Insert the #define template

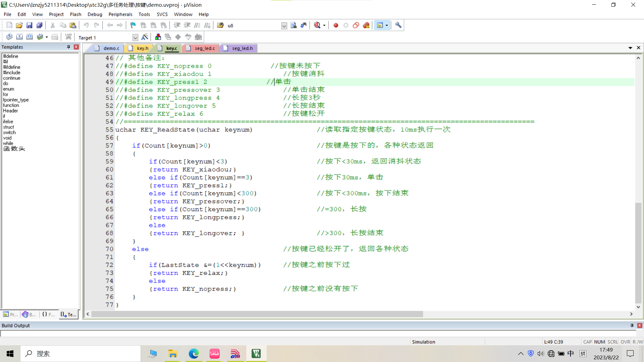(x=11, y=56)
